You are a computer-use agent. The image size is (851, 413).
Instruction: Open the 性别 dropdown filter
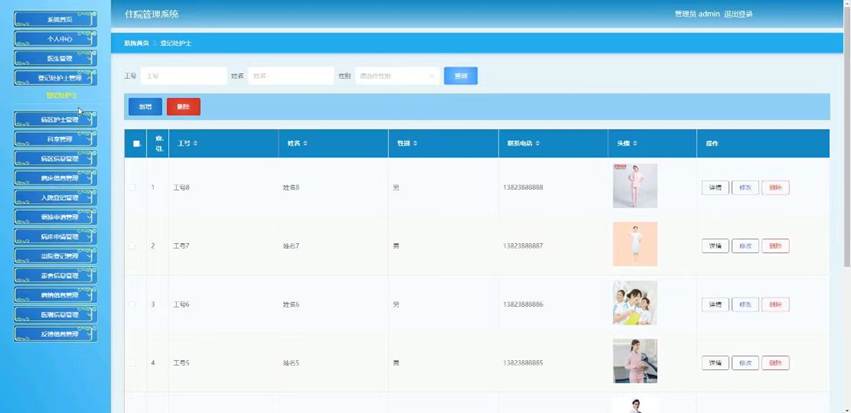tap(397, 76)
